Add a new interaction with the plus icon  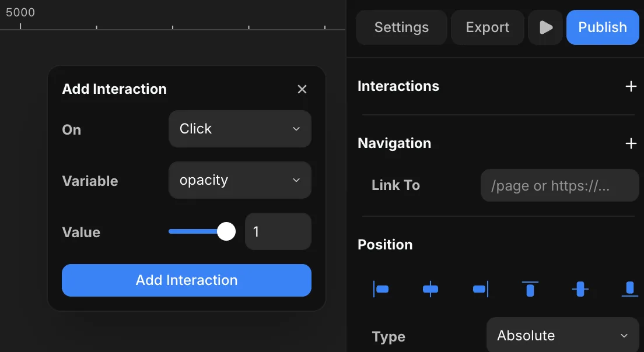631,87
